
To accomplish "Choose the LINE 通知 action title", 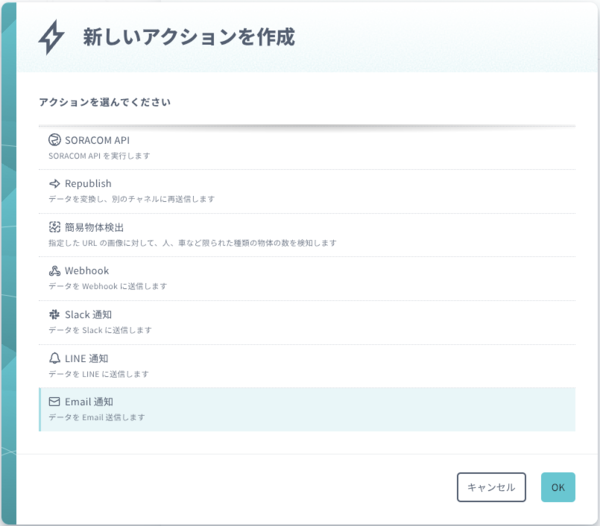I will [86, 358].
